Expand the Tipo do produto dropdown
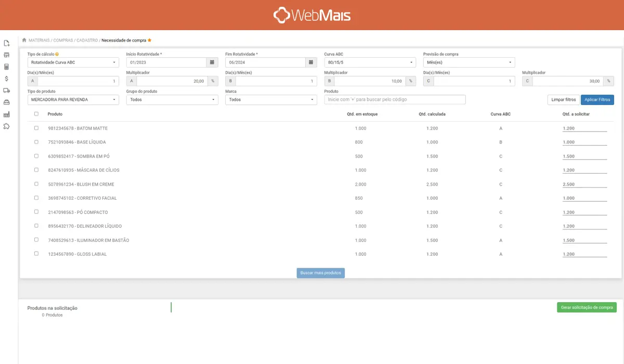Screen dimensions: 624x364 click(x=73, y=99)
